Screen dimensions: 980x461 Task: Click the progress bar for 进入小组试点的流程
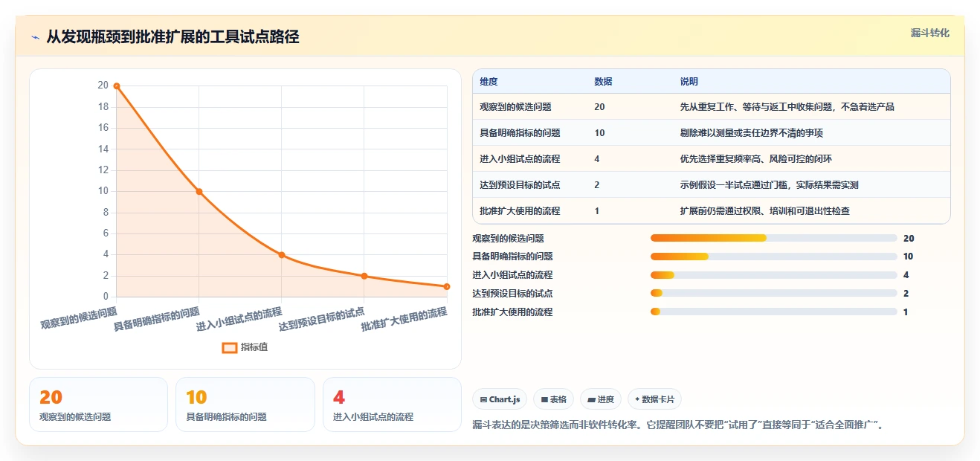click(x=773, y=275)
